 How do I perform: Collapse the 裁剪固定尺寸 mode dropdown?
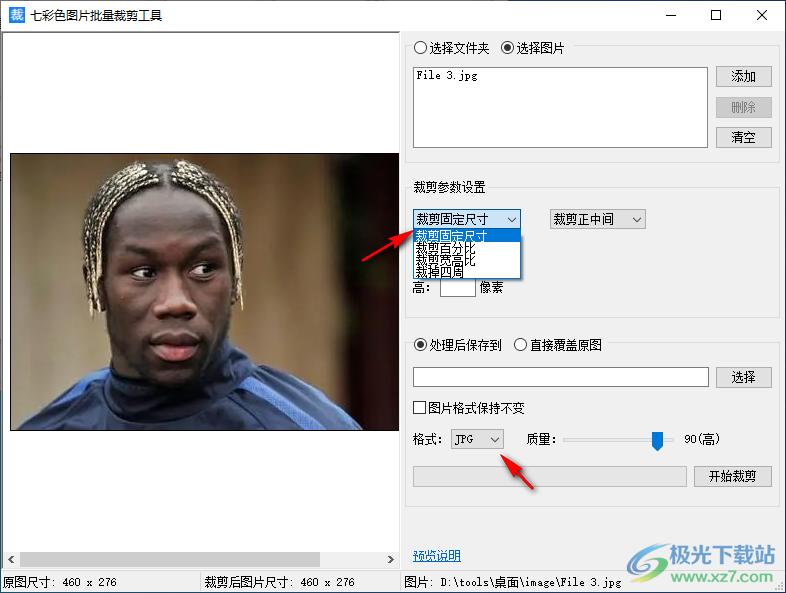click(x=466, y=219)
